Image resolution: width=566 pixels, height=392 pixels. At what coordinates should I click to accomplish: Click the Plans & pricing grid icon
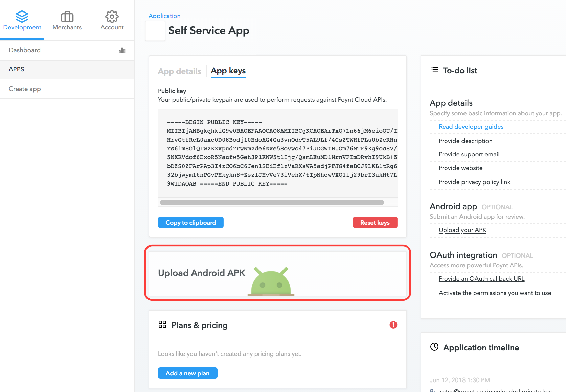coord(162,325)
